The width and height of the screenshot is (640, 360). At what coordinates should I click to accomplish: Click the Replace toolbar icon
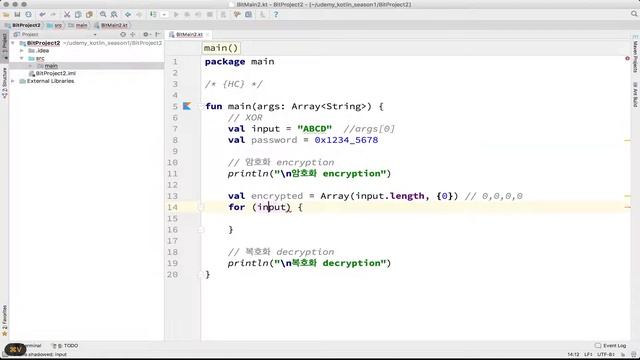pos(114,15)
